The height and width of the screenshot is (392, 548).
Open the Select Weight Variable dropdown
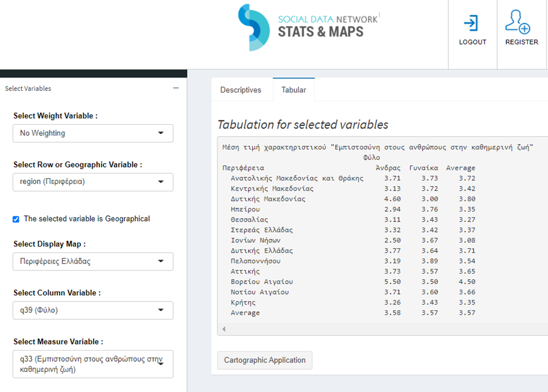93,133
